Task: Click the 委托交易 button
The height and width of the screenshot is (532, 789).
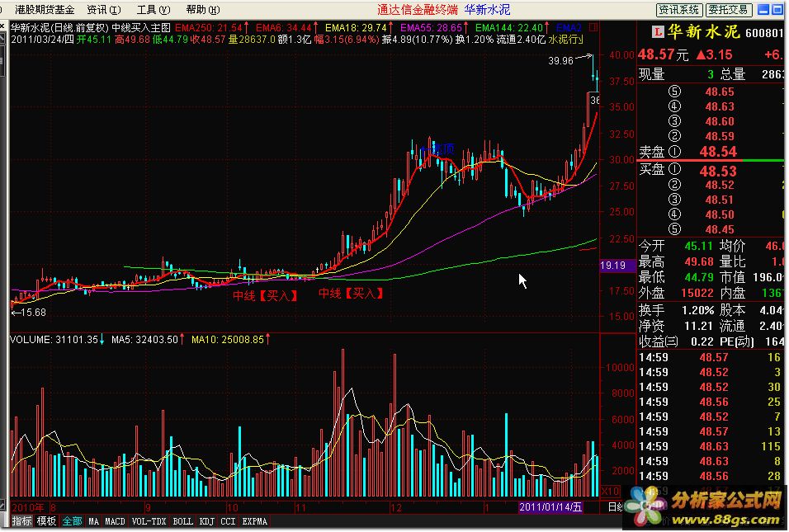Action: pos(729,10)
